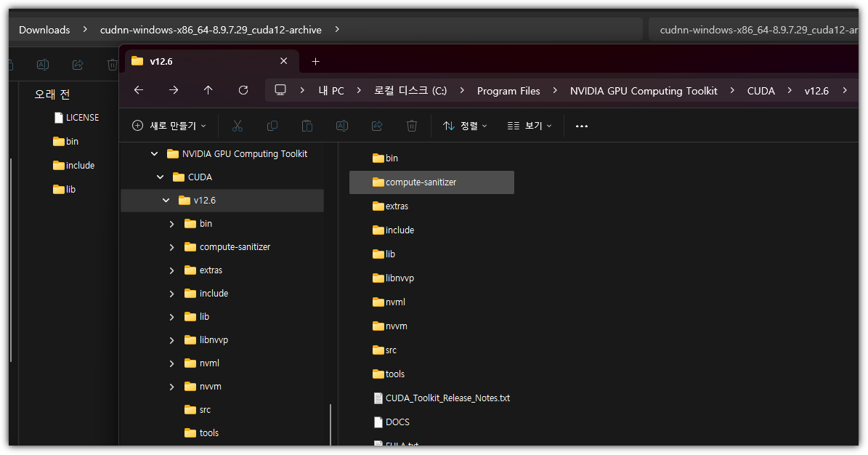Go back using the Back arrow

click(x=139, y=90)
